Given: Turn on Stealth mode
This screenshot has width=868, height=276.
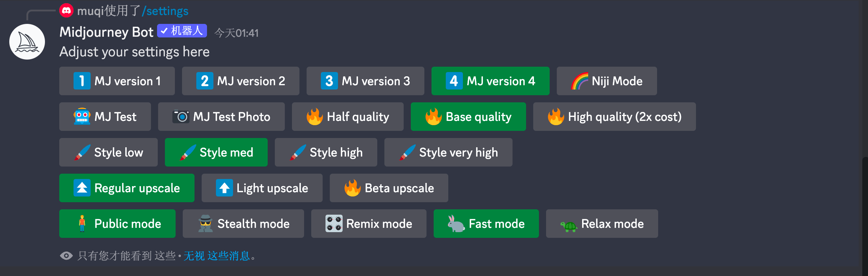Looking at the screenshot, I should (243, 224).
